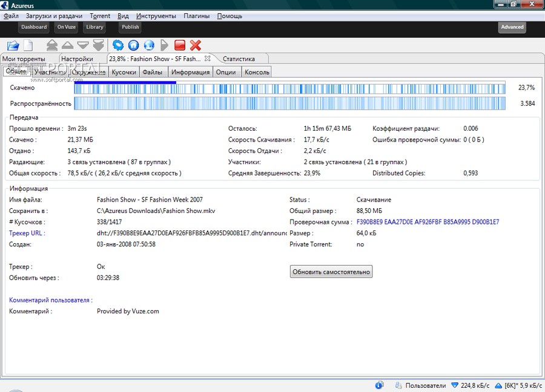Click the Пользователи status bar label

click(426, 385)
